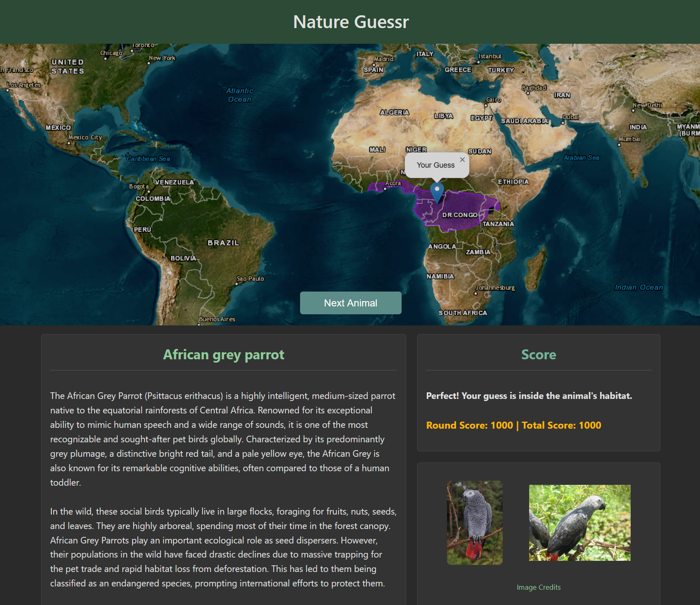This screenshot has width=700, height=605.
Task: Click the SOUTH AFRICA country label
Action: click(x=463, y=313)
